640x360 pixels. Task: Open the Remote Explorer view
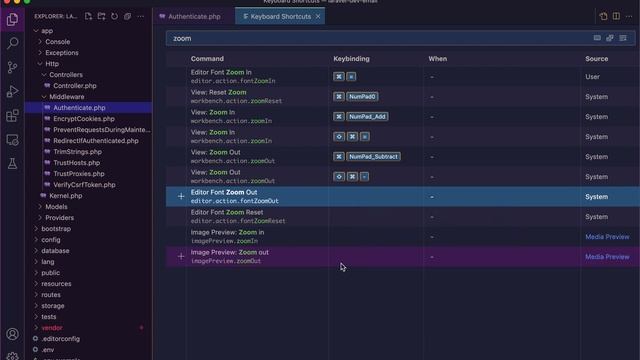[x=12, y=140]
